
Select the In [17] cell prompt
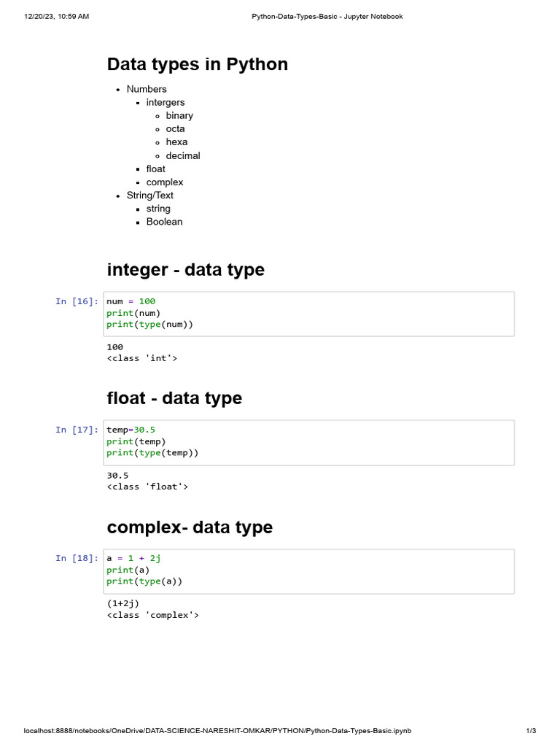(x=77, y=430)
